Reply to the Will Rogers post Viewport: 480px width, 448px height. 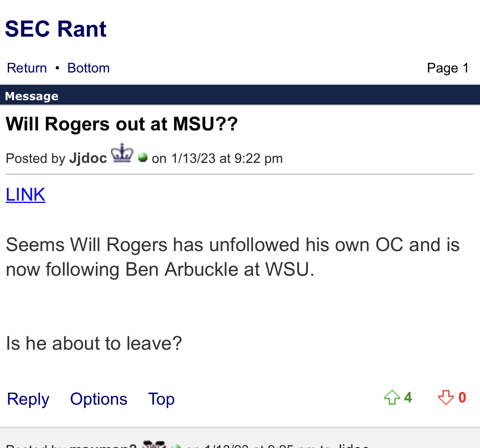[28, 399]
